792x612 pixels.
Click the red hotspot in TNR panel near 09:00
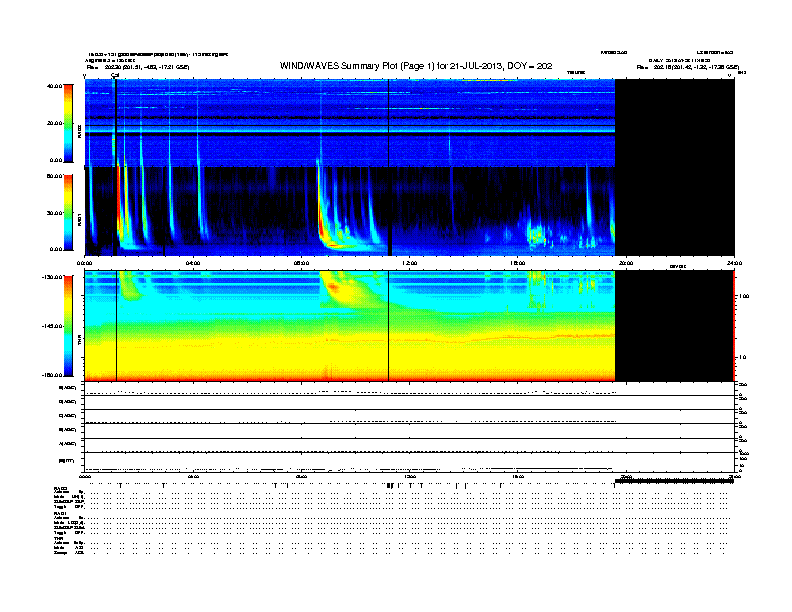click(x=333, y=287)
